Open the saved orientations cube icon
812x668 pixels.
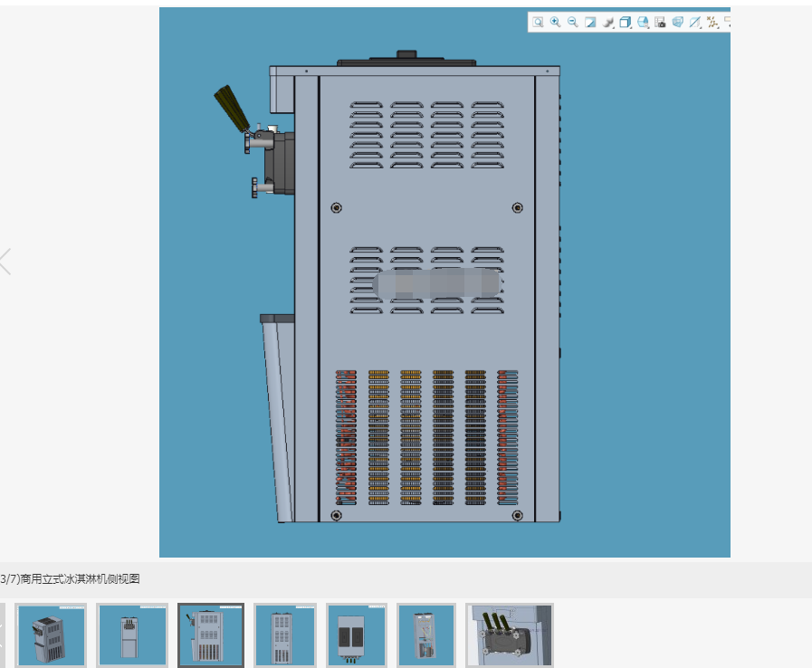(x=644, y=23)
